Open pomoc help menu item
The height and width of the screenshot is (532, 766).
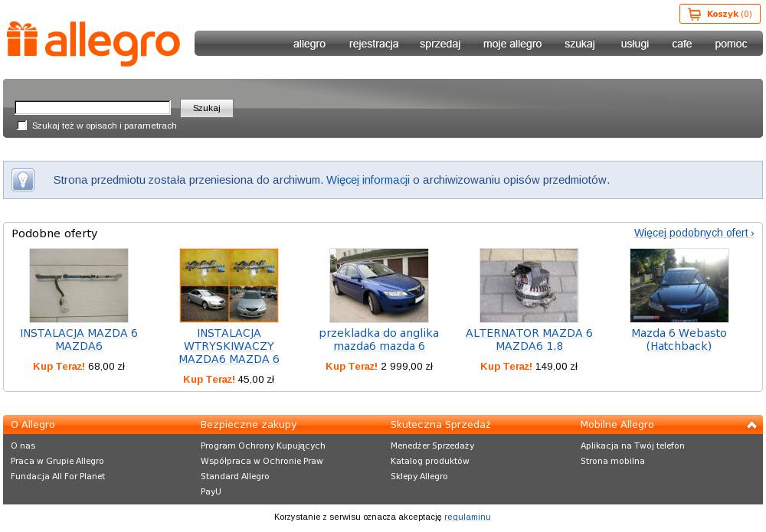731,44
